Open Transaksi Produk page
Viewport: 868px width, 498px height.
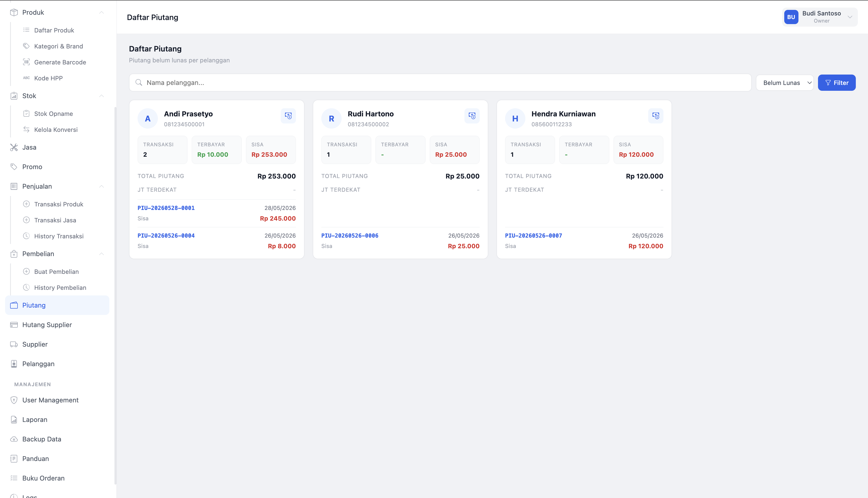click(x=59, y=204)
